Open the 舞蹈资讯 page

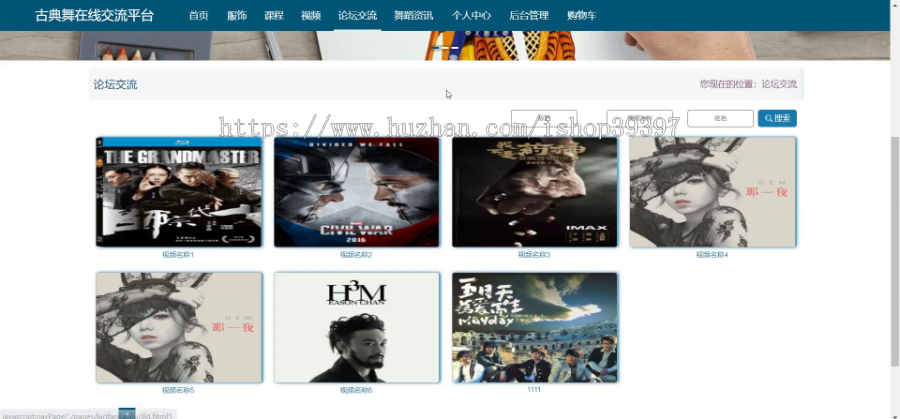click(x=413, y=15)
